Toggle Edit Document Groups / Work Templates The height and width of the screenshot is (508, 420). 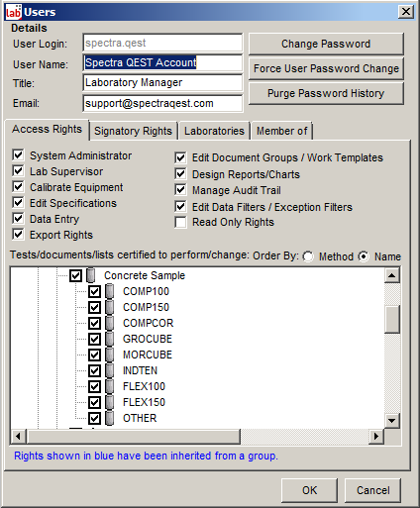(180, 157)
